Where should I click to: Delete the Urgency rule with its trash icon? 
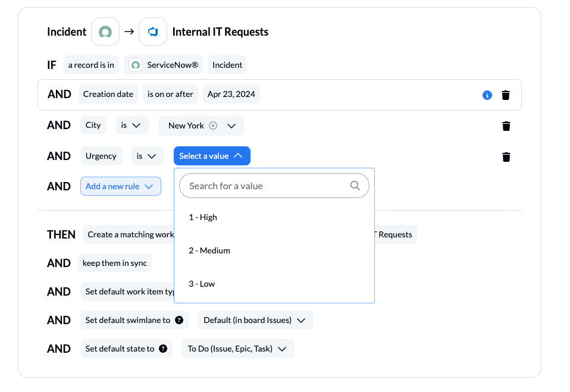point(506,156)
